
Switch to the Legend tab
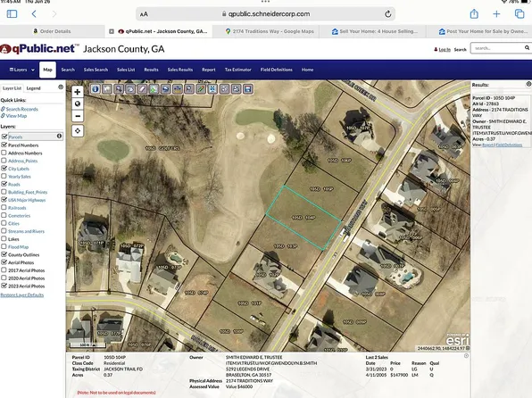point(33,88)
